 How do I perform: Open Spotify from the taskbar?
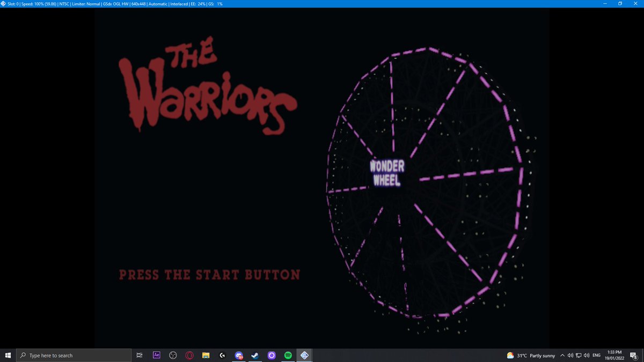click(x=288, y=355)
